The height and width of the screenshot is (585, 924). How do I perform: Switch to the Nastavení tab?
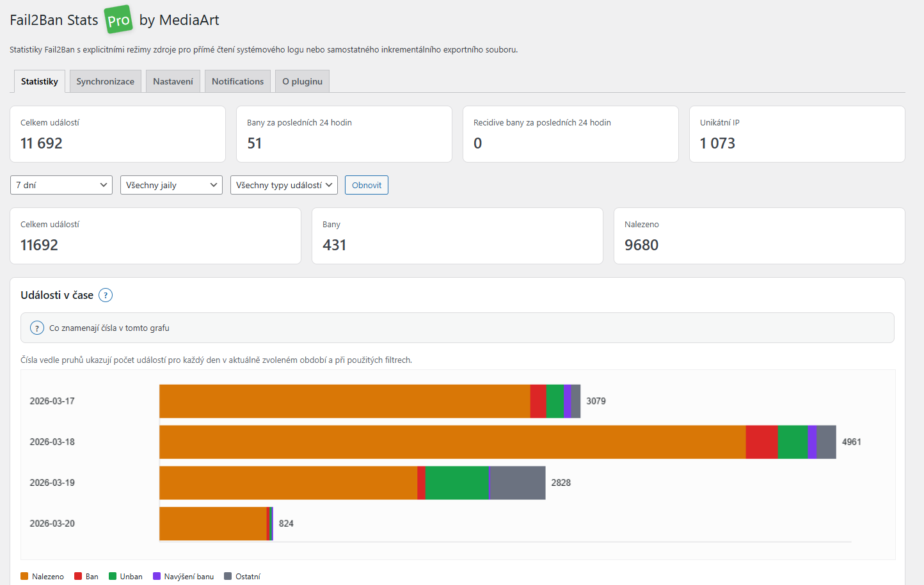click(173, 81)
